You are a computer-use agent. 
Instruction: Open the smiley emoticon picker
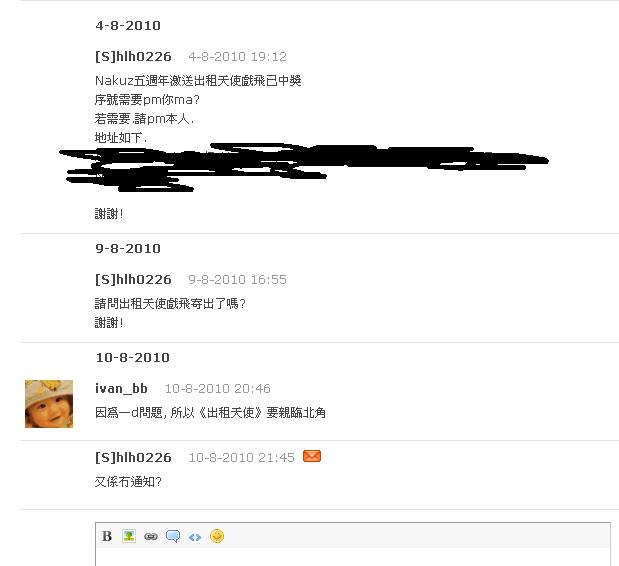click(217, 536)
